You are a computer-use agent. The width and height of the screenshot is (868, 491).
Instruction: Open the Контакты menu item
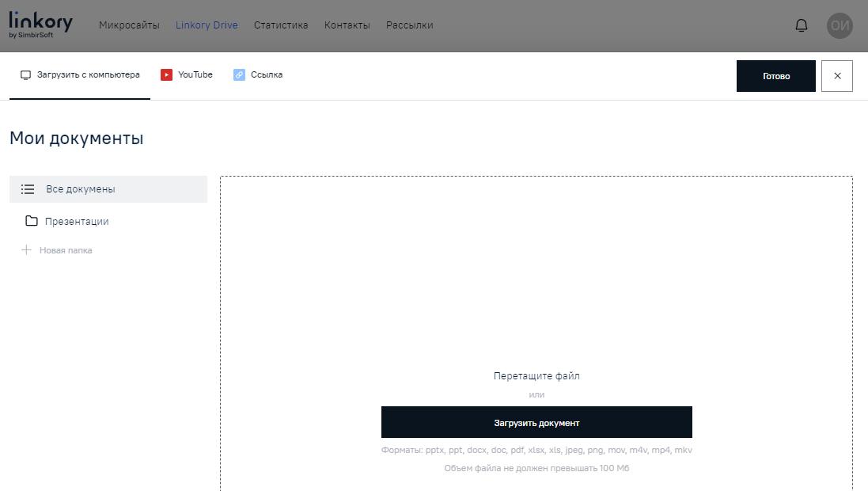347,25
